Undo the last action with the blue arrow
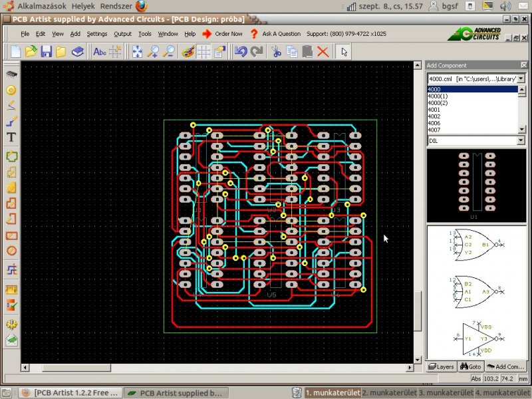Viewport: 532px width, 399px height. pyautogui.click(x=241, y=52)
